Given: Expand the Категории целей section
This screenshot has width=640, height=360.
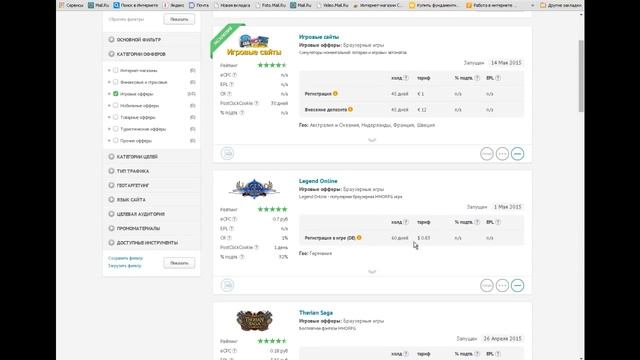Looking at the screenshot, I should point(151,157).
